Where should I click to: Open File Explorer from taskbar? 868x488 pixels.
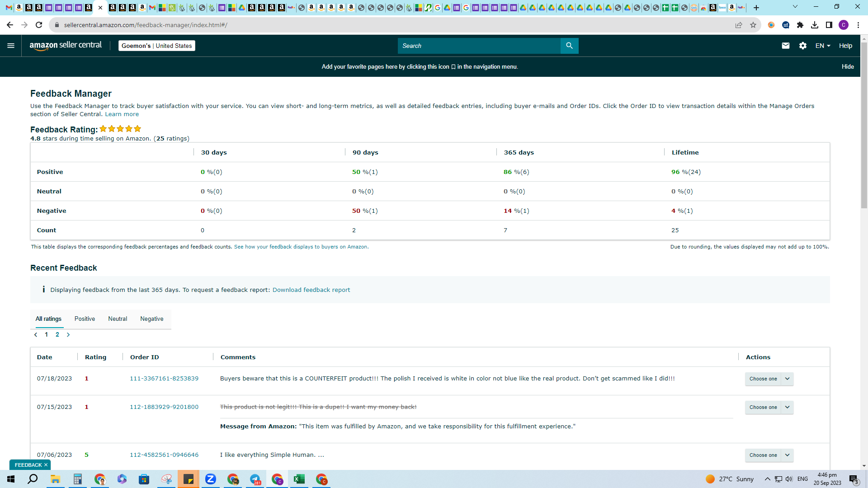55,479
